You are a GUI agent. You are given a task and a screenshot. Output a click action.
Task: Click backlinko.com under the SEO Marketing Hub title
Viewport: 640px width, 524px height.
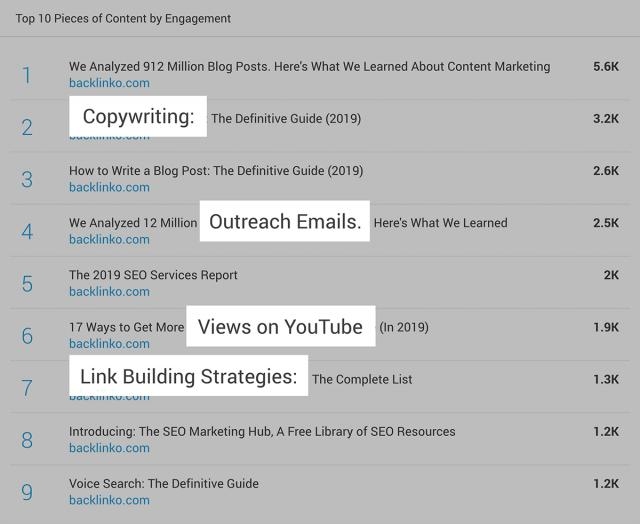point(109,448)
